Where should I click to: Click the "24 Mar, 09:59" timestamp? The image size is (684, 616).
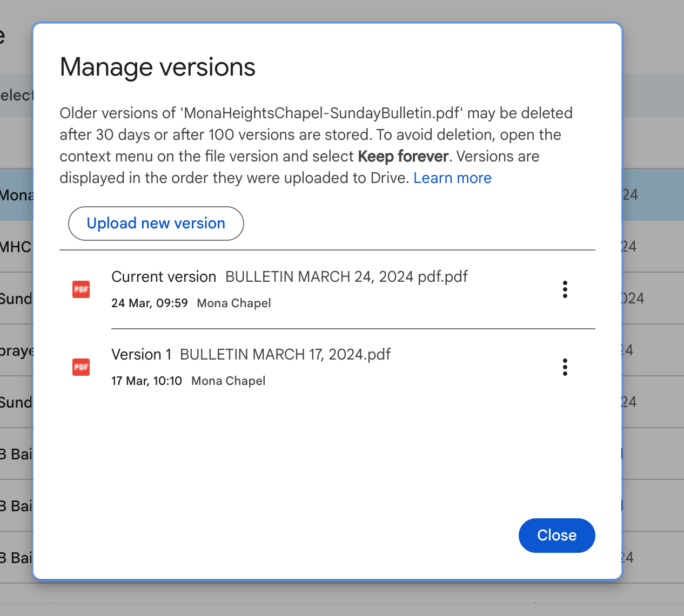point(149,303)
